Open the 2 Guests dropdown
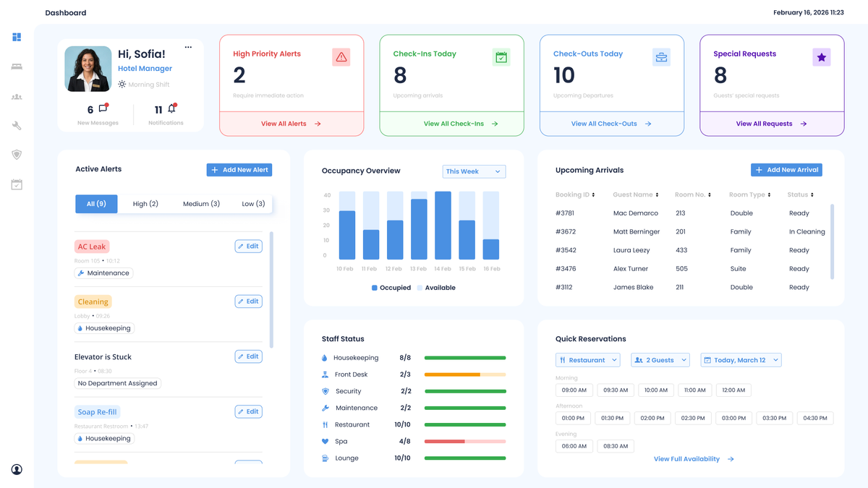The width and height of the screenshot is (868, 488). point(660,360)
